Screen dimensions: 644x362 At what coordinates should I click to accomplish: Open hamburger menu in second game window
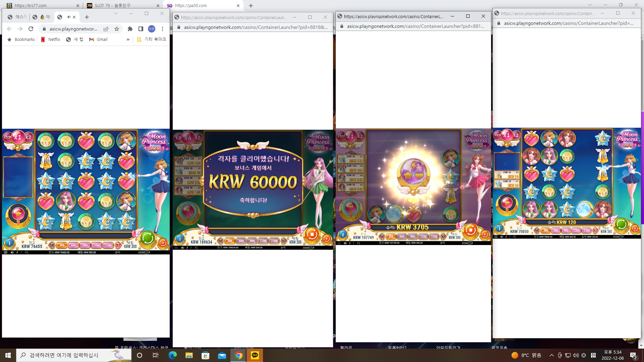point(176,248)
